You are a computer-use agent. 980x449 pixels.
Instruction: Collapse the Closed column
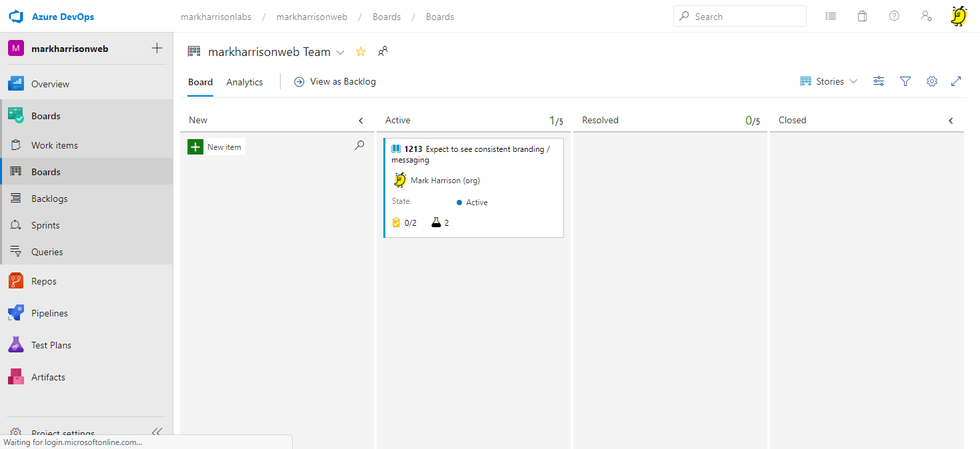[x=951, y=121]
